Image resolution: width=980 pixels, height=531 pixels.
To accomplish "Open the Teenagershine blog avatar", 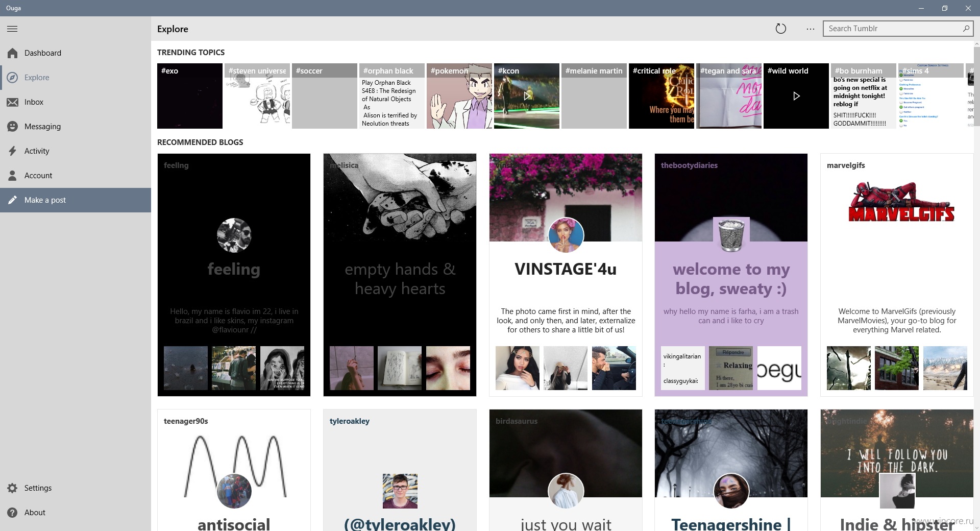I will (x=731, y=491).
